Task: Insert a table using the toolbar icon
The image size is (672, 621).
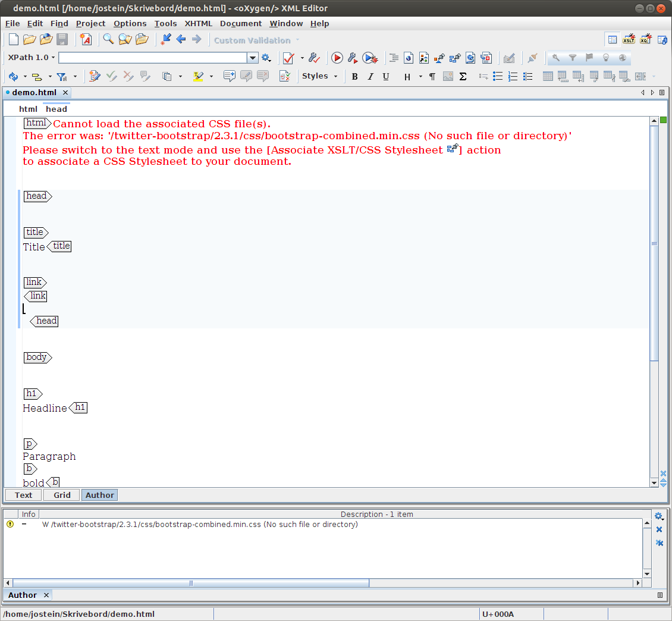Action: click(548, 77)
